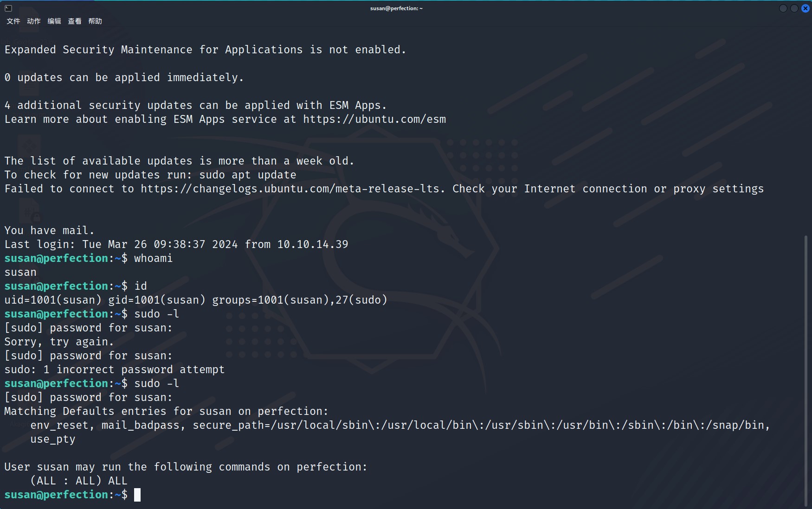812x509 pixels.
Task: Click 'You have mail.' line
Action: coord(49,231)
